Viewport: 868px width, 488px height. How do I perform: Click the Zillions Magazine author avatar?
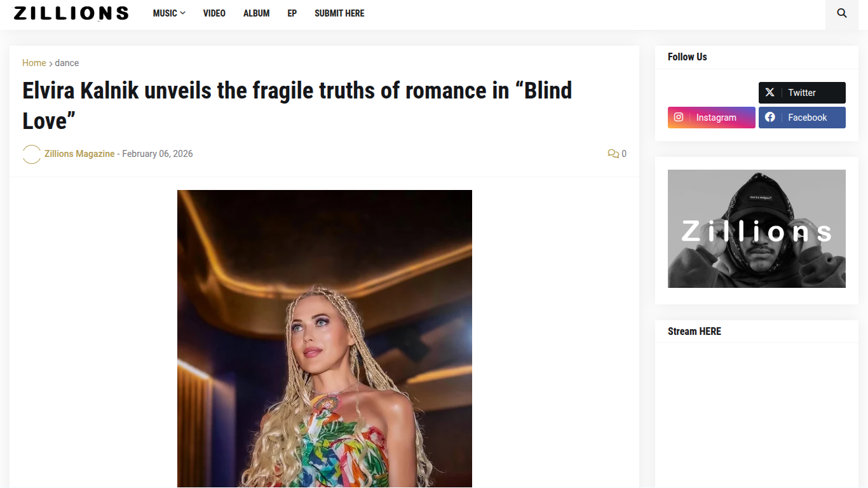pos(32,154)
